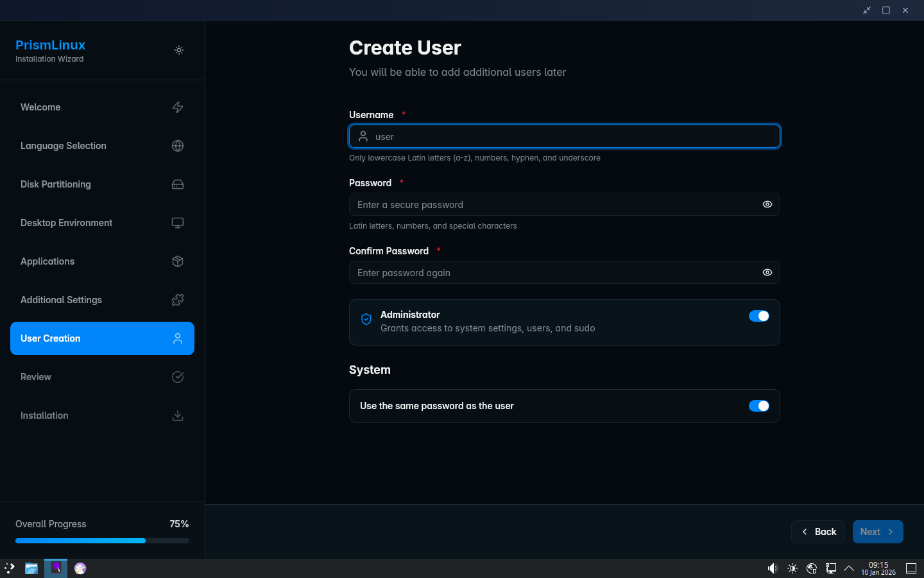Click the hard drive icon for Disk Partitioning
Viewport: 924px width, 578px height.
pyautogui.click(x=178, y=184)
